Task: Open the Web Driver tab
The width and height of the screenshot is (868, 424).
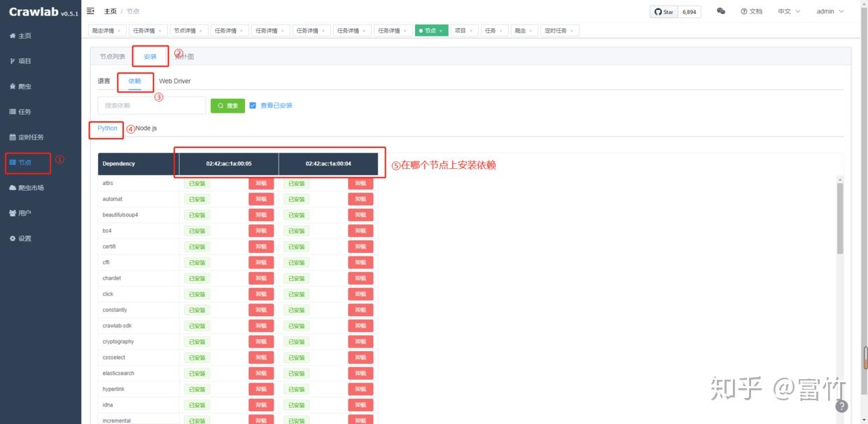Action: [174, 81]
